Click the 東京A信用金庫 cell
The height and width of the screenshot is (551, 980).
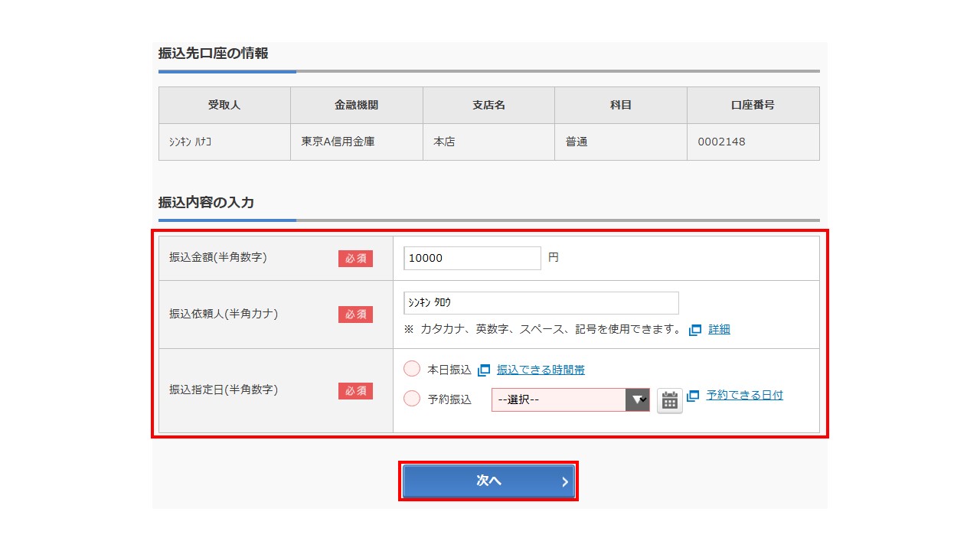[x=357, y=142]
